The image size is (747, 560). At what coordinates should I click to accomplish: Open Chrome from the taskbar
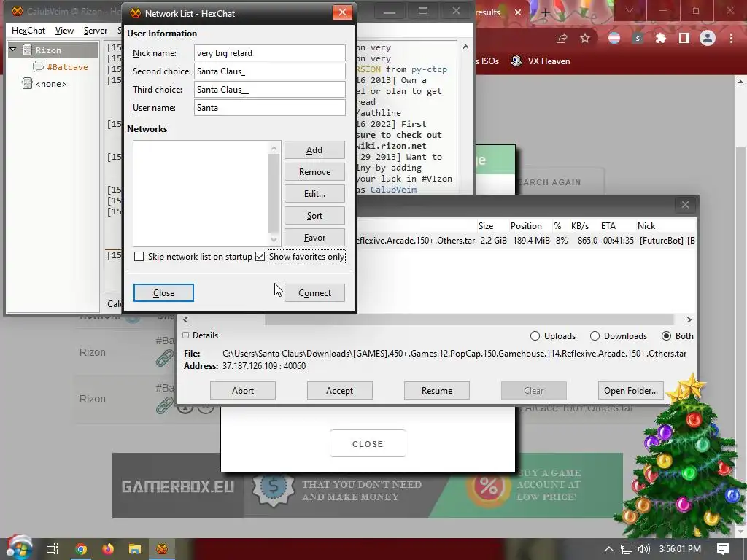(x=81, y=549)
